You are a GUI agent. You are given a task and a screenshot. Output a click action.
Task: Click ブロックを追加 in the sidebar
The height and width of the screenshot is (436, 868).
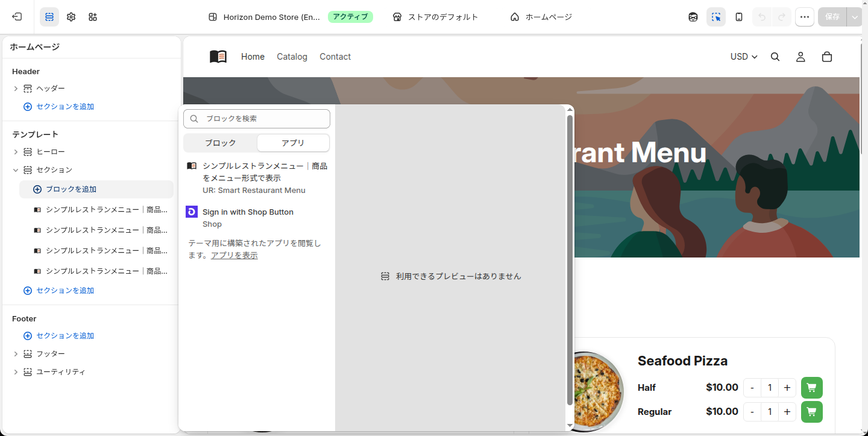(96, 189)
